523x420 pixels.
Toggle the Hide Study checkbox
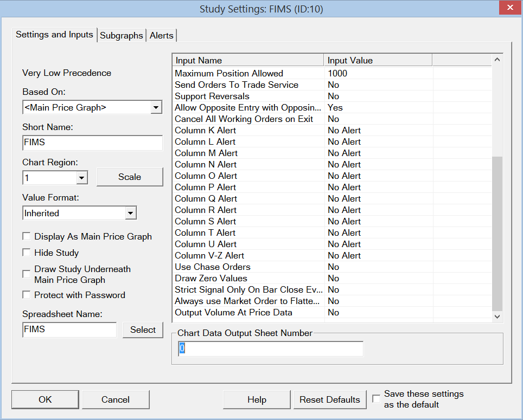[26, 253]
